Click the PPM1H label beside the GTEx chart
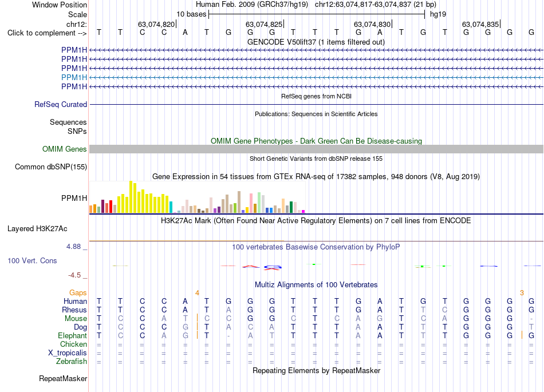This screenshot has width=544, height=392. (x=74, y=198)
